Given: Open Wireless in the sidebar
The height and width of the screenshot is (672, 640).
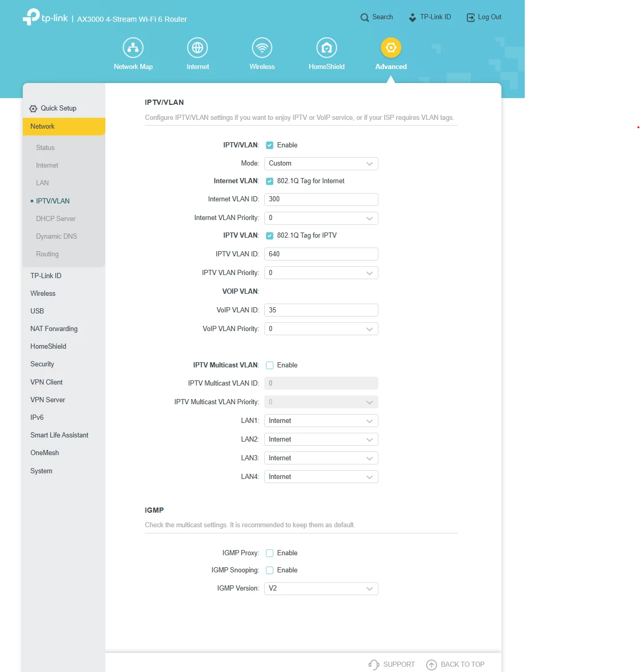Looking at the screenshot, I should pyautogui.click(x=43, y=294).
